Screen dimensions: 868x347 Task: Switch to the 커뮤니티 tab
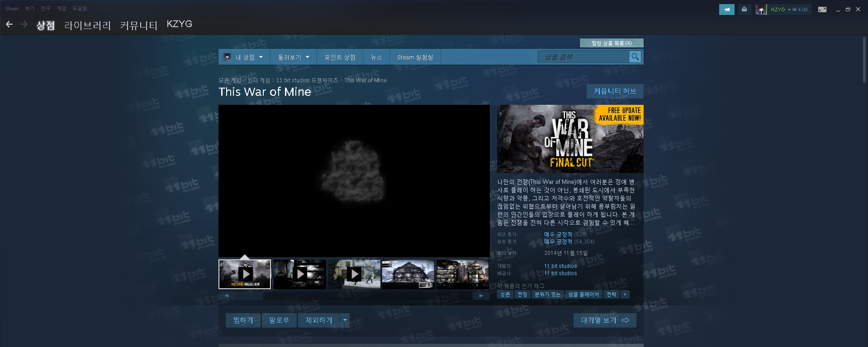point(138,25)
